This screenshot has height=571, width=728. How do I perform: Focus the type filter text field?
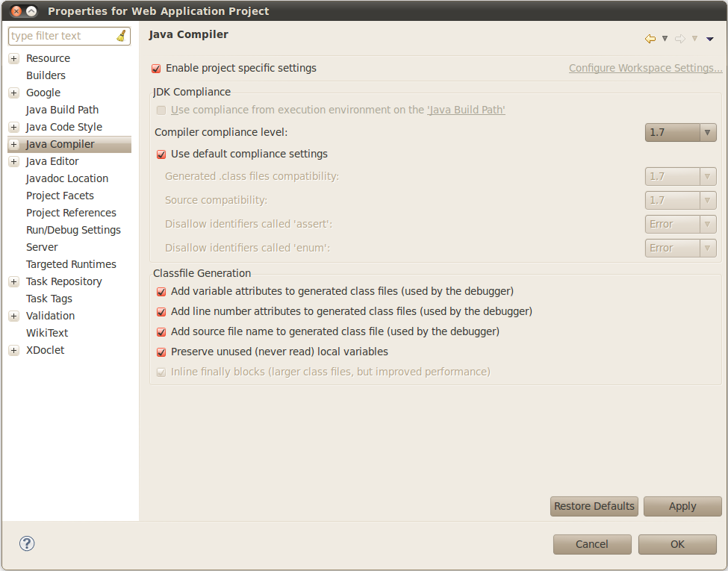click(60, 36)
